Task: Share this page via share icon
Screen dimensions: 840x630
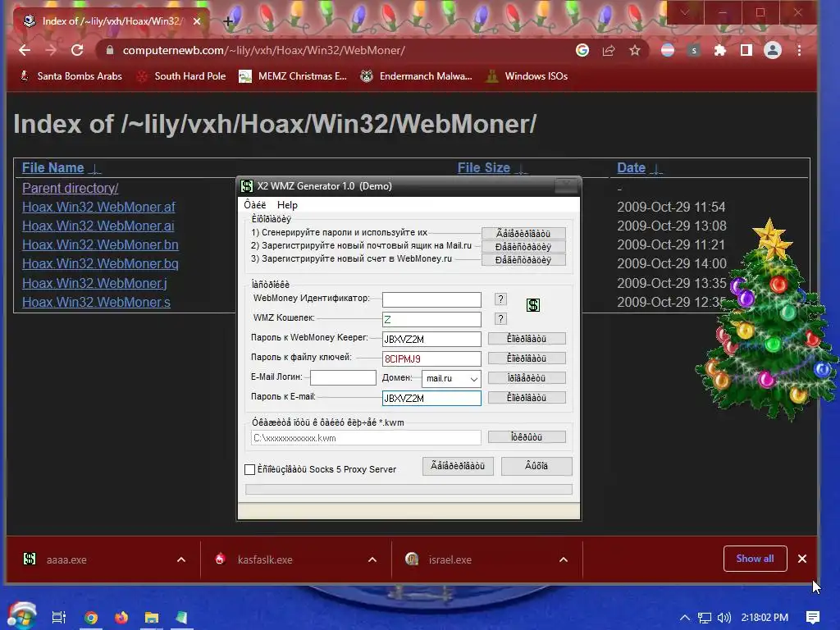Action: tap(609, 50)
